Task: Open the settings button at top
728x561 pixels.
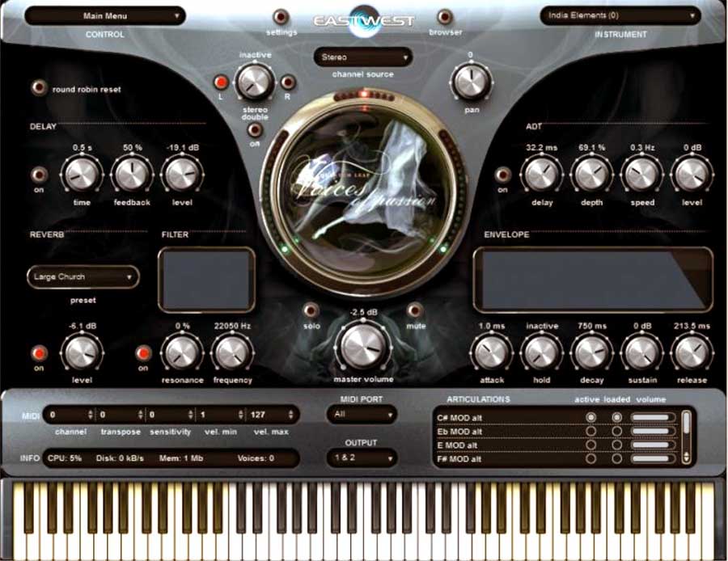Action: 281,17
